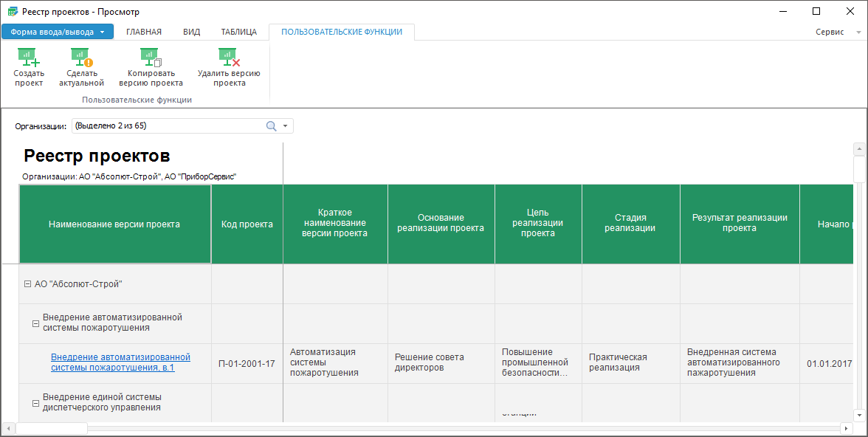Switch to the ВИД tab

(191, 32)
